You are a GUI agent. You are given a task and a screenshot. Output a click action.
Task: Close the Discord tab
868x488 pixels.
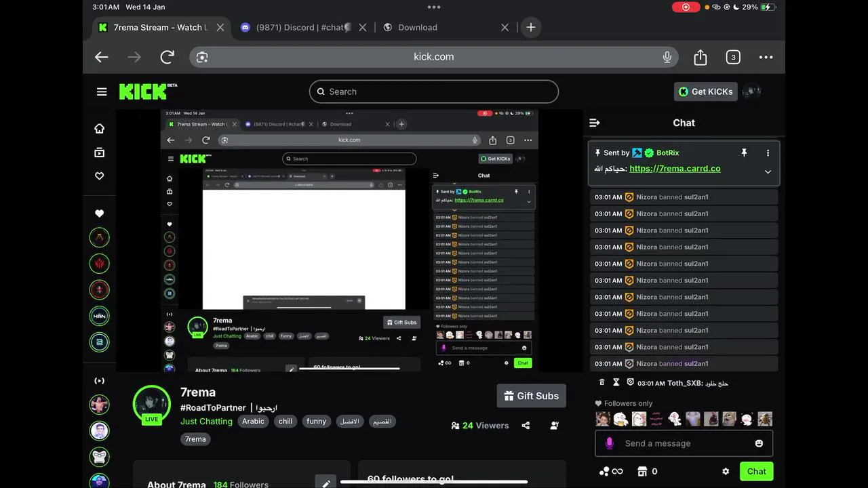point(362,27)
